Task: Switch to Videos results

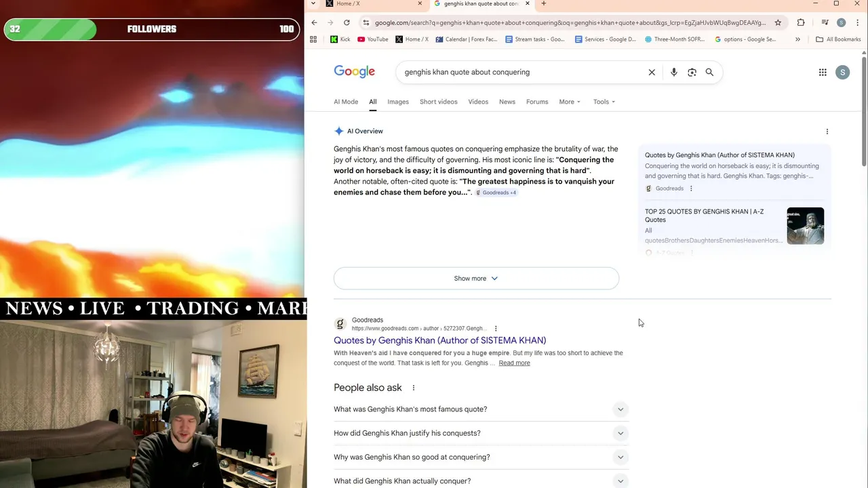Action: pos(478,102)
